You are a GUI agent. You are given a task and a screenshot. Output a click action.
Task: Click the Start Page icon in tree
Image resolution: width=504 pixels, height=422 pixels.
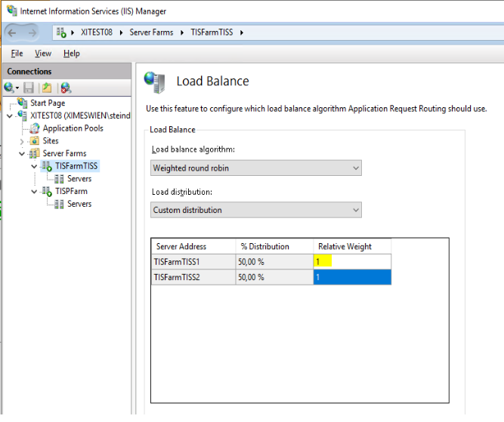click(x=23, y=103)
